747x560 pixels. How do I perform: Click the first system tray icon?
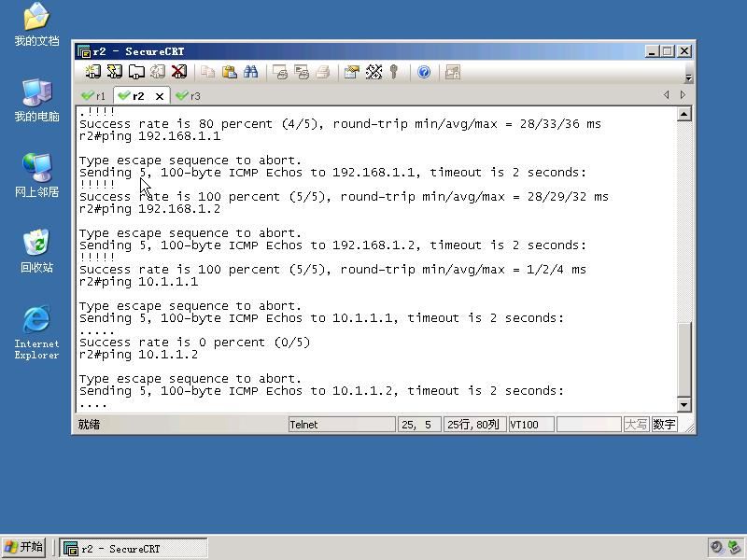tap(716, 547)
